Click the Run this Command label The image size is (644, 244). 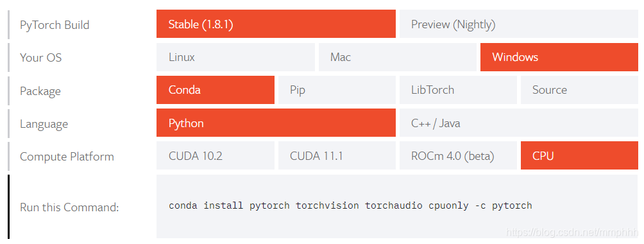click(69, 207)
